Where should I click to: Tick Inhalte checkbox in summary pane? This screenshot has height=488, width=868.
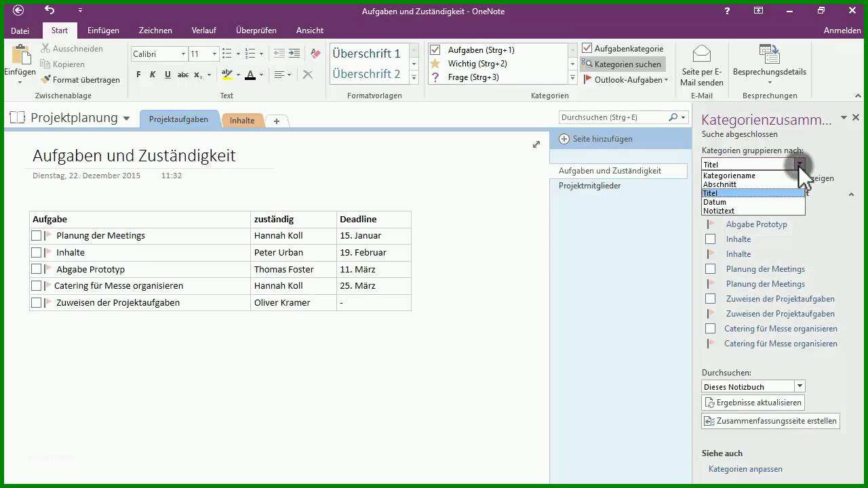tap(710, 239)
